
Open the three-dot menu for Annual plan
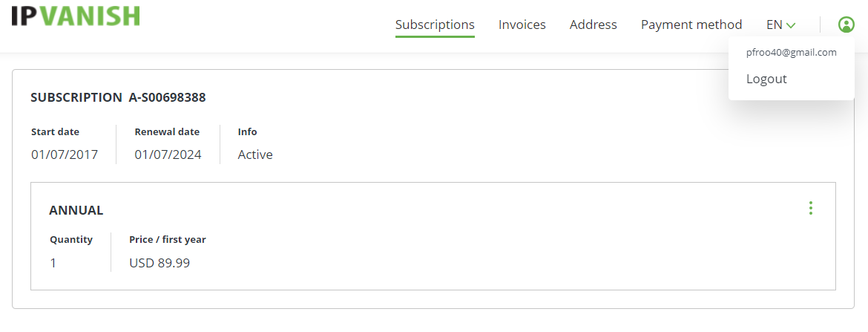point(810,208)
